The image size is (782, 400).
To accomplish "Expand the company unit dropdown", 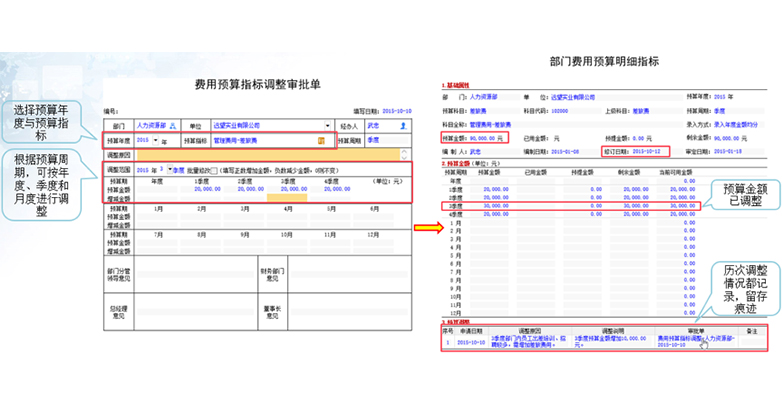I will point(326,126).
